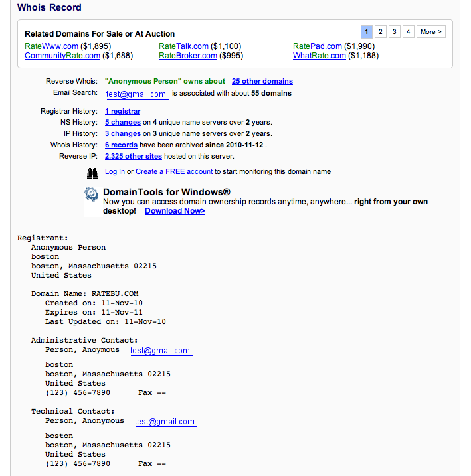This screenshot has width=471, height=476.
Task: Click 'Person, Anonymous' technical contact name
Action: (84, 421)
